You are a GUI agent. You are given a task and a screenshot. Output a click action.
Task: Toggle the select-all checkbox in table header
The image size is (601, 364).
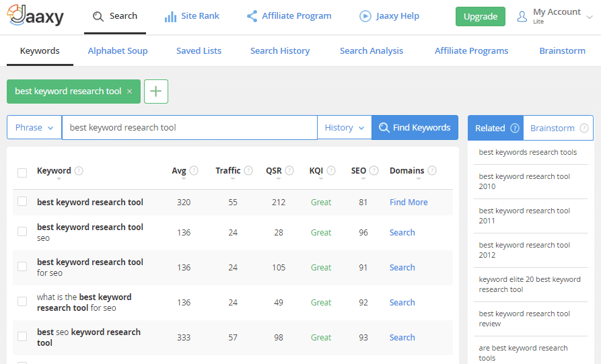(22, 173)
